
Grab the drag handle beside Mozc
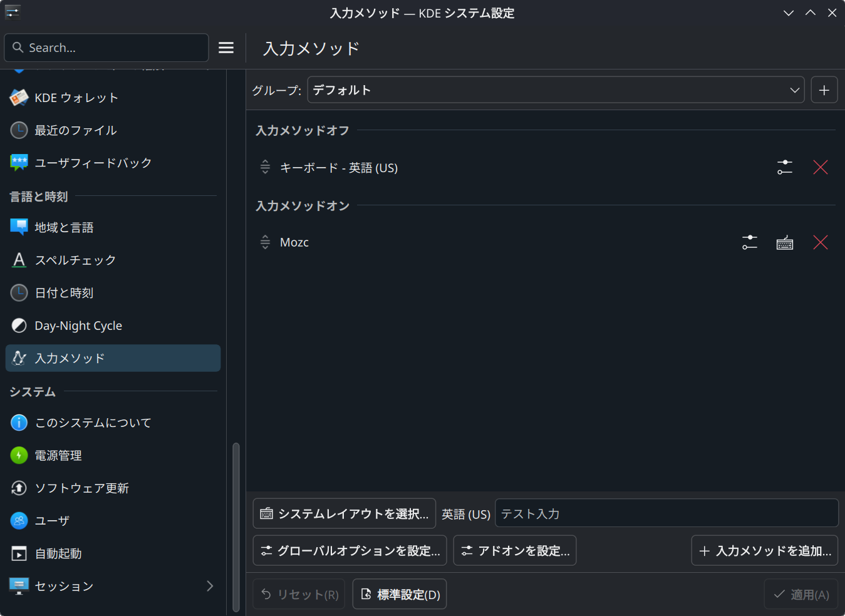pos(265,242)
